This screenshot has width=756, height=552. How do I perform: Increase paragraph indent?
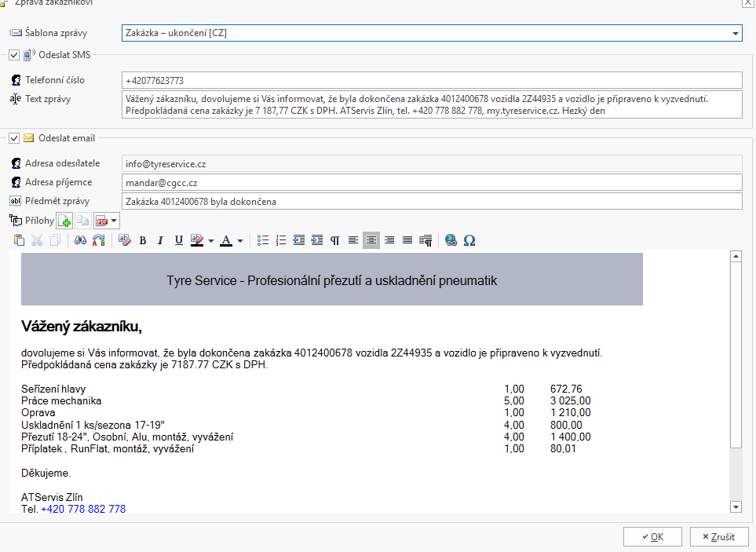[x=317, y=240]
